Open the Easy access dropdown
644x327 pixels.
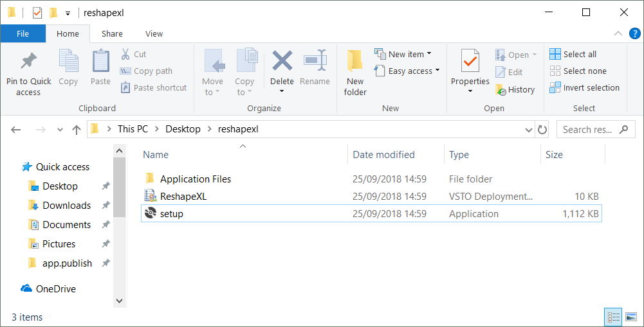[407, 71]
